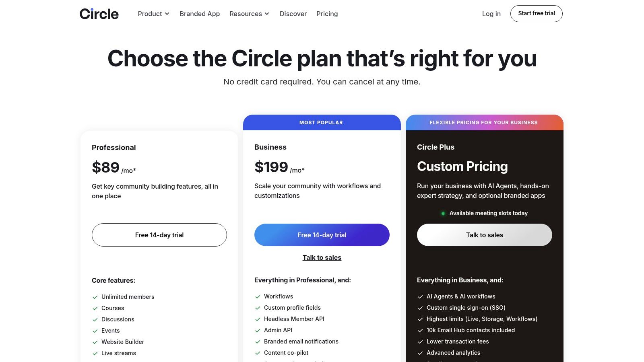Click the Start free trial button

(536, 13)
